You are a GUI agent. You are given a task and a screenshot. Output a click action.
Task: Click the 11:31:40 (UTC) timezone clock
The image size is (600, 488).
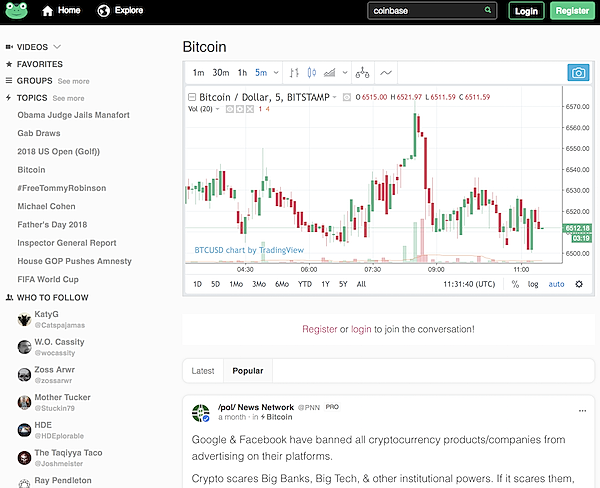(x=469, y=284)
